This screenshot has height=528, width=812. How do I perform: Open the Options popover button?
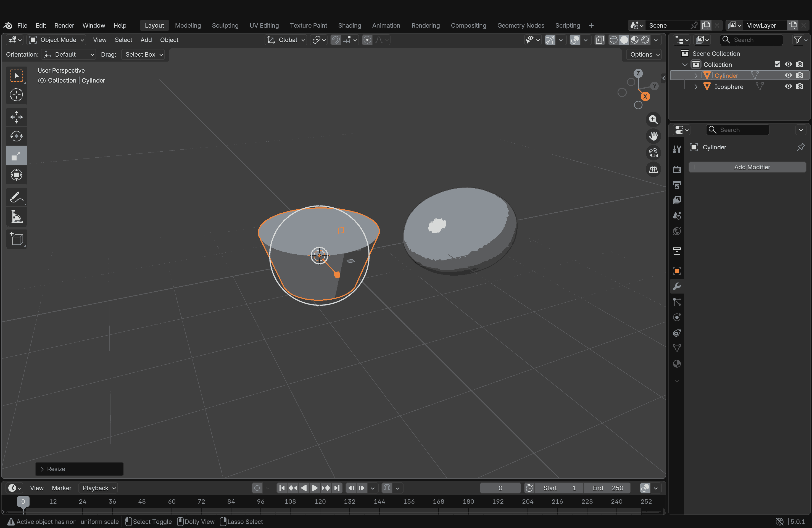click(644, 55)
